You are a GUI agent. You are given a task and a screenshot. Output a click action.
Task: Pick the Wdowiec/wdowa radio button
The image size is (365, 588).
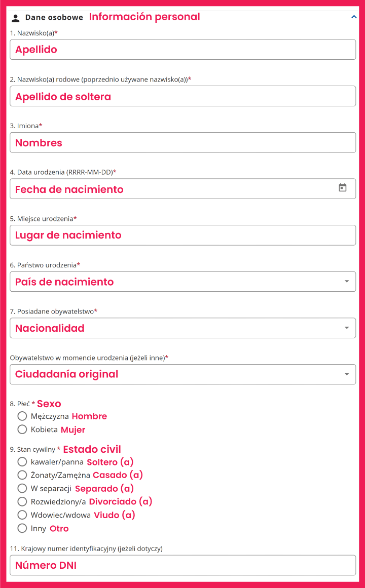click(x=22, y=515)
